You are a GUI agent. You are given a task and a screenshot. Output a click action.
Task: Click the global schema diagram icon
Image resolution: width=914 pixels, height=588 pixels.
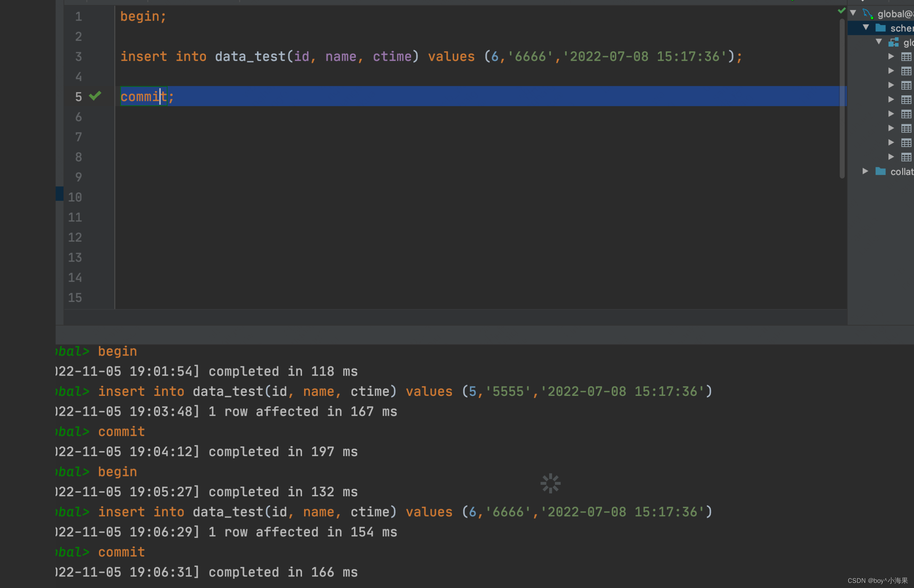(893, 42)
